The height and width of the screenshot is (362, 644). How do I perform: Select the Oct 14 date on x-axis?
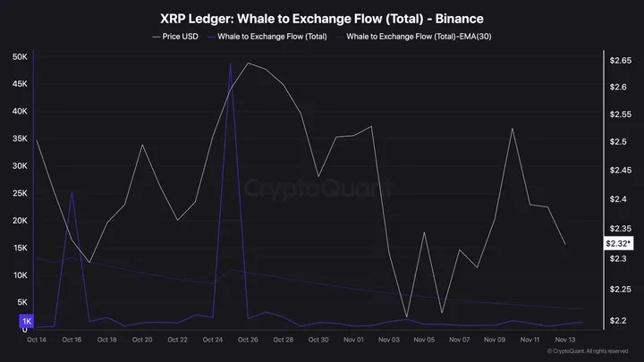[x=38, y=340]
